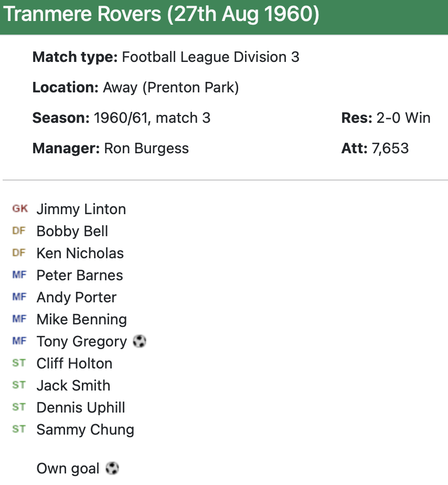Open Jimmy Linton player link
This screenshot has width=448, height=485.
coord(81,209)
